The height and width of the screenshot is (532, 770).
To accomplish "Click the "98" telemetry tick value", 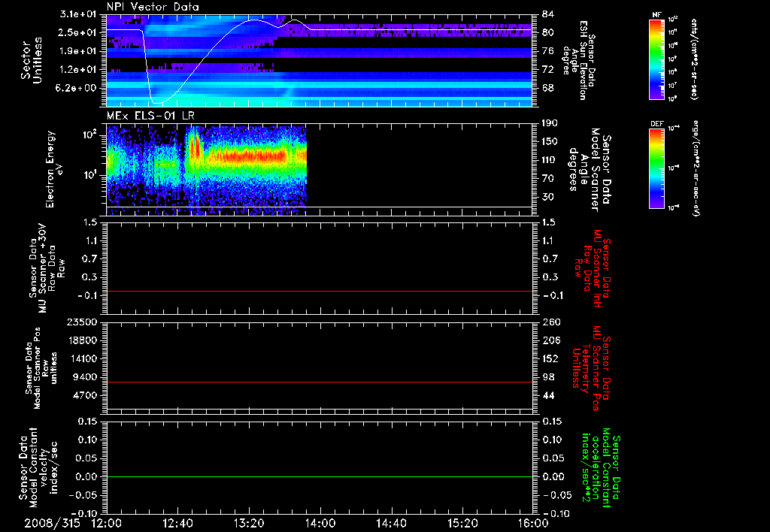I will [x=547, y=377].
